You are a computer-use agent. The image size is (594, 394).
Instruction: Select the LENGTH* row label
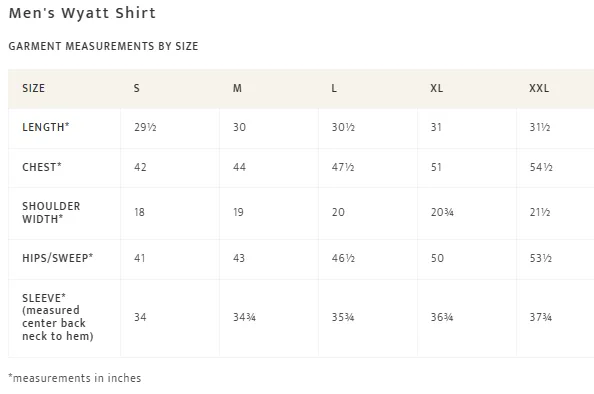point(46,127)
